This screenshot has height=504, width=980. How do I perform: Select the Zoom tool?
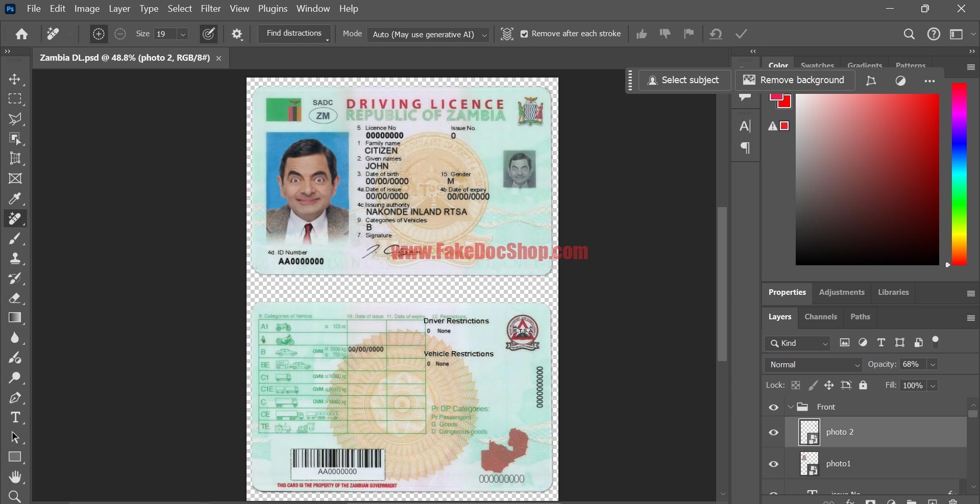(x=15, y=496)
